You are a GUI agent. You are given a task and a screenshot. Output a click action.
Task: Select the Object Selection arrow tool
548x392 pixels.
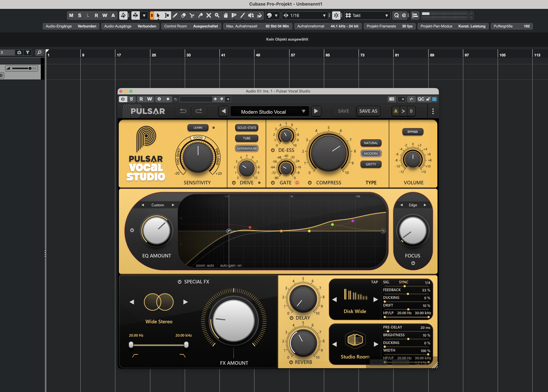(158, 15)
